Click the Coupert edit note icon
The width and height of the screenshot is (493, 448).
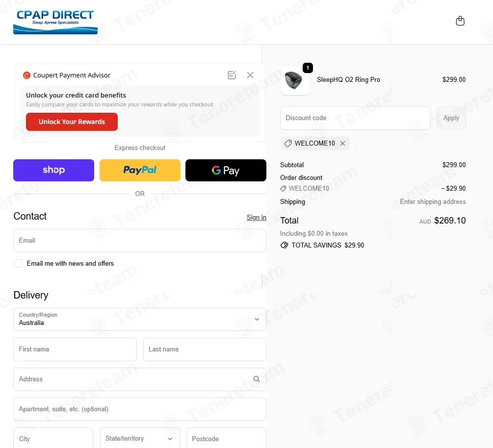click(x=232, y=75)
